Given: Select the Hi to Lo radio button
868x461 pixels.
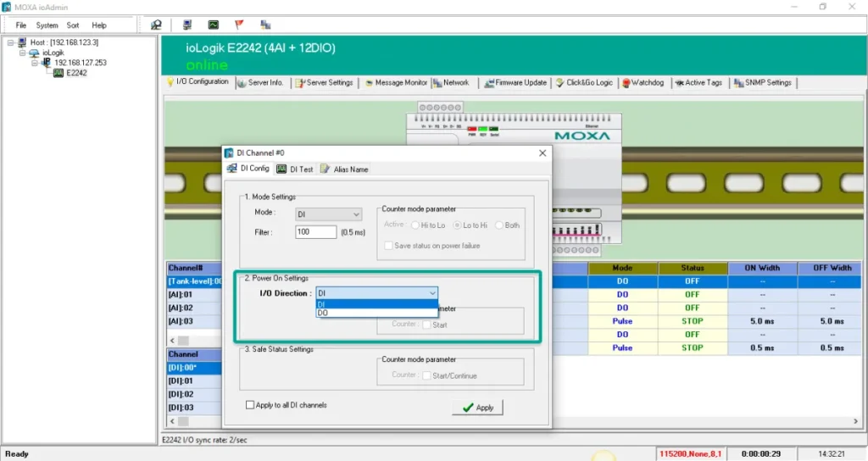Looking at the screenshot, I should 415,225.
